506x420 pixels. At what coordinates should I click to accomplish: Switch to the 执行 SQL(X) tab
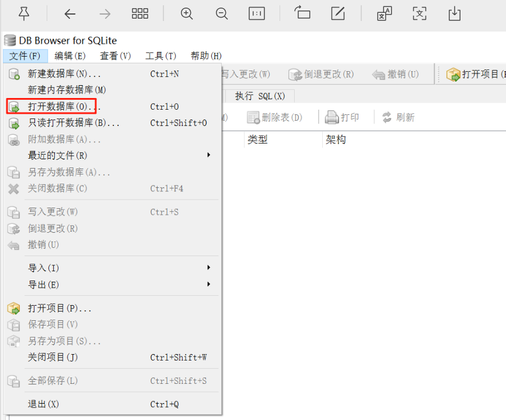point(260,96)
